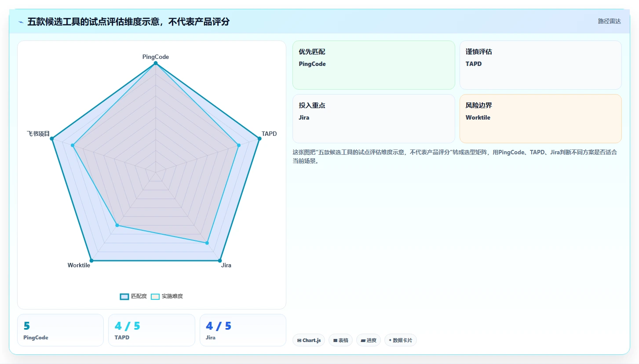Click the outer data point at Jira vertex
The image size is (639, 364).
point(220,261)
